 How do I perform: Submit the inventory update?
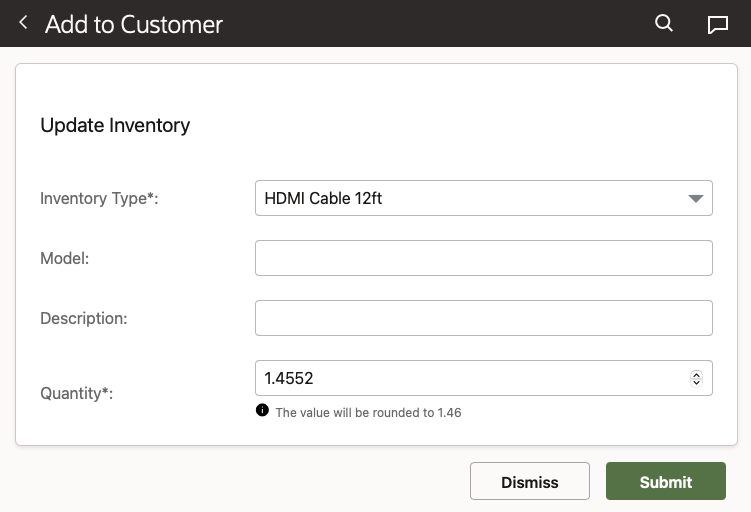665,481
